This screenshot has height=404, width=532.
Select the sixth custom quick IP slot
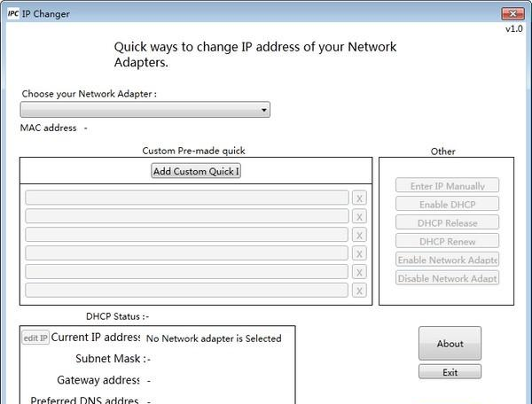click(x=186, y=290)
